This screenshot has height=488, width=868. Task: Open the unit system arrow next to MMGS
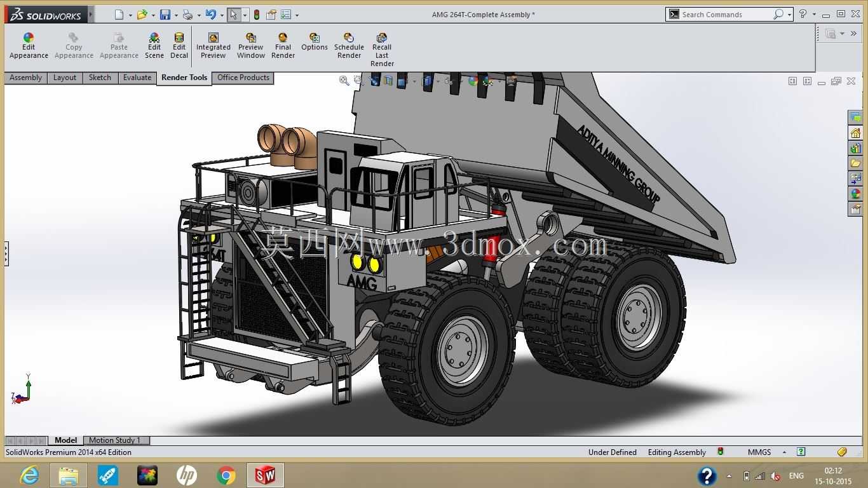(x=784, y=452)
